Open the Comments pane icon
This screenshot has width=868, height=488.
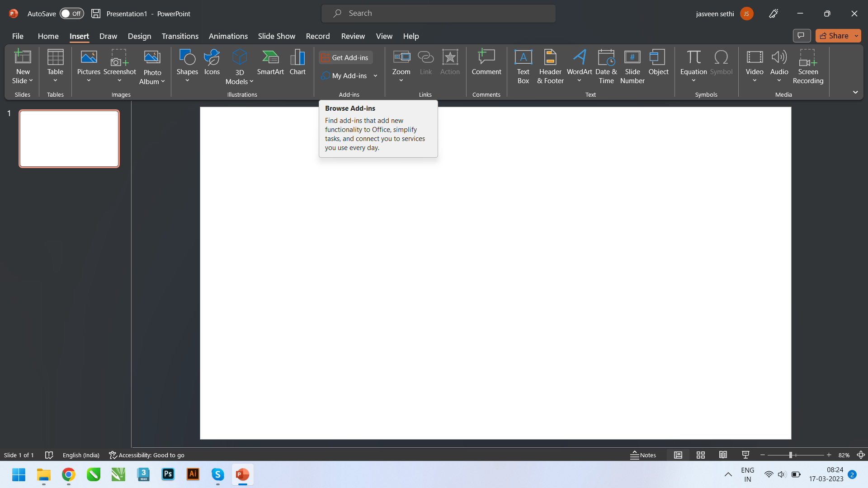click(x=802, y=36)
